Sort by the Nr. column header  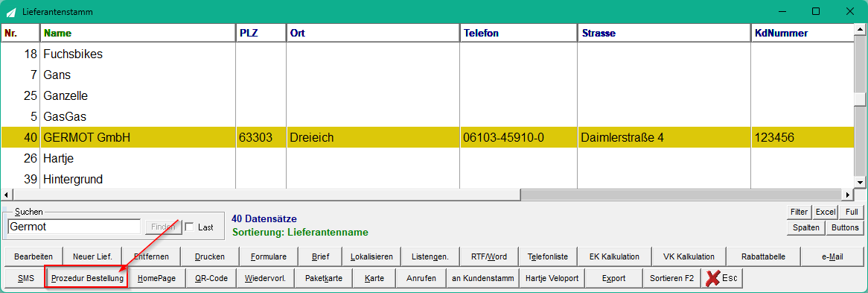tap(21, 34)
